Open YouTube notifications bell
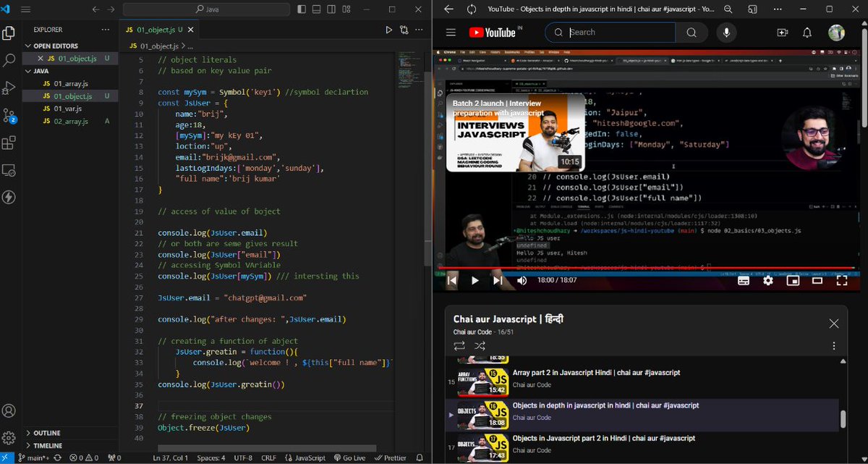This screenshot has height=464, width=868. [807, 33]
